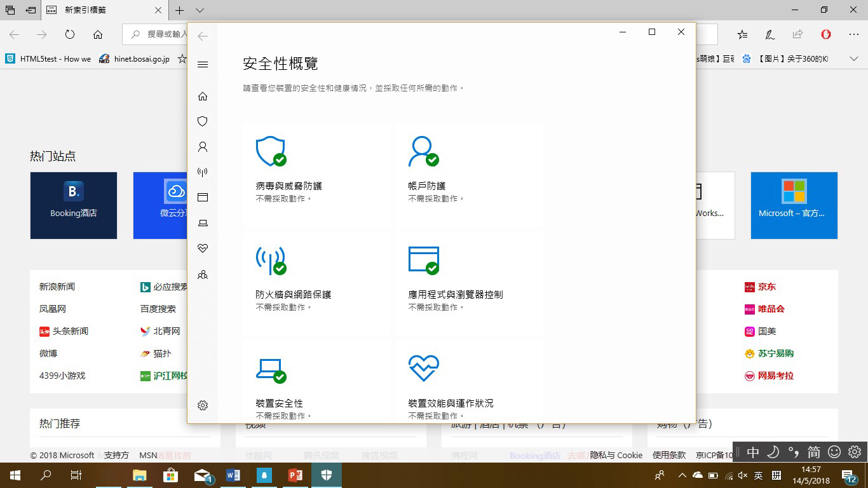This screenshot has height=488, width=868.
Task: Open the Microsoft – 官方 top site tile
Action: click(x=794, y=205)
